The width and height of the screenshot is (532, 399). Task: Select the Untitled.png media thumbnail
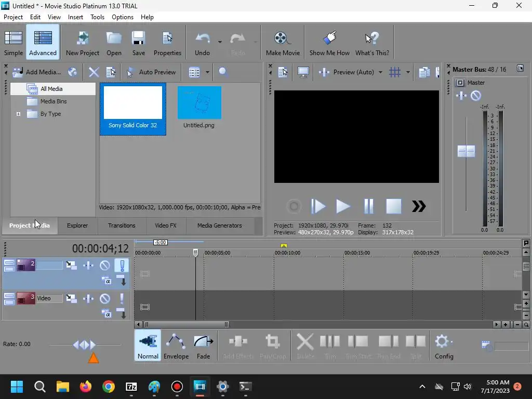click(x=199, y=107)
